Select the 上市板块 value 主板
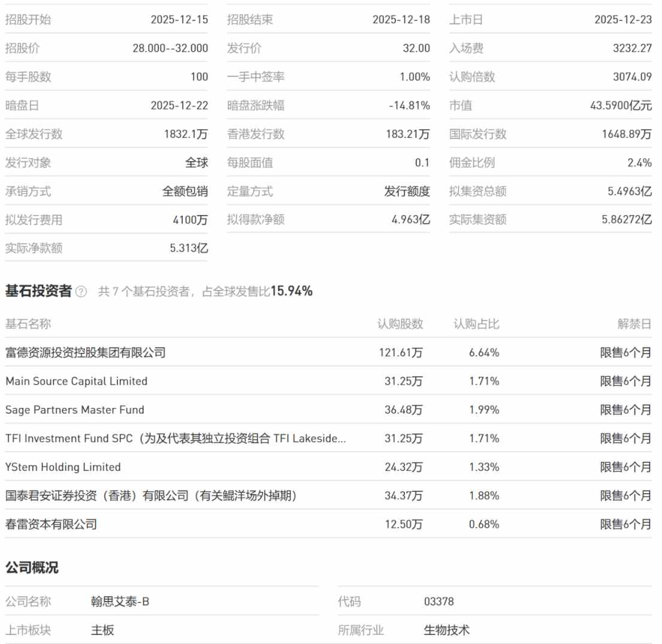Image resolution: width=662 pixels, height=644 pixels. (x=102, y=630)
